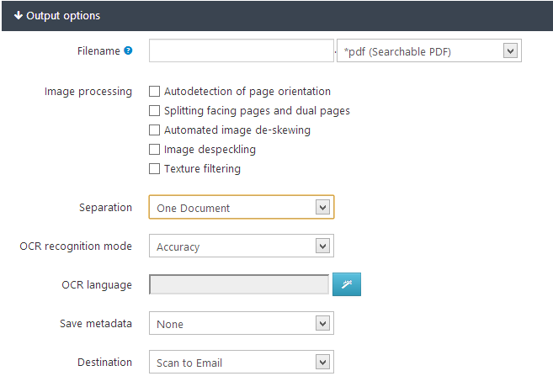Click the down arrow icon in the Output options header
Viewport: 553px width, 392px height.
click(x=19, y=16)
